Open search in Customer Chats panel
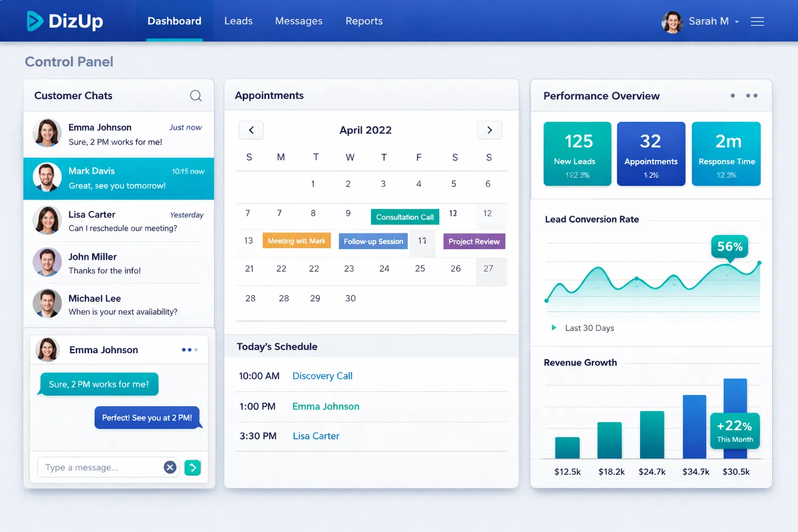This screenshot has height=532, width=798. tap(195, 96)
